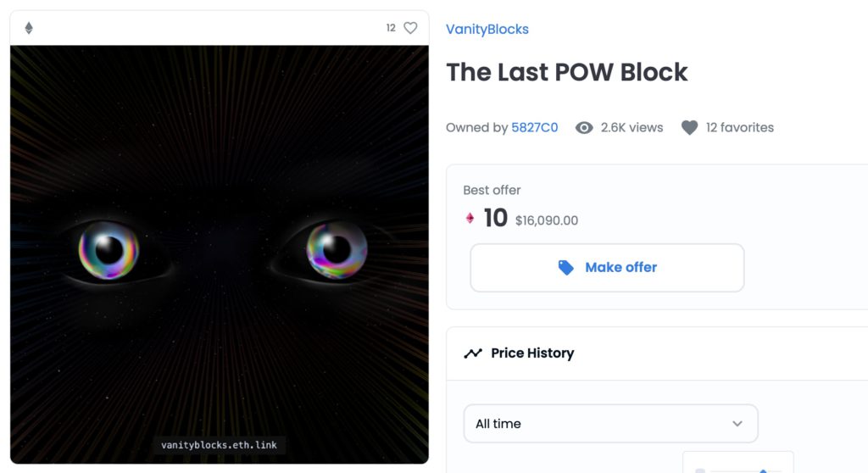
Task: Click the 12 favorites text
Action: coord(739,128)
